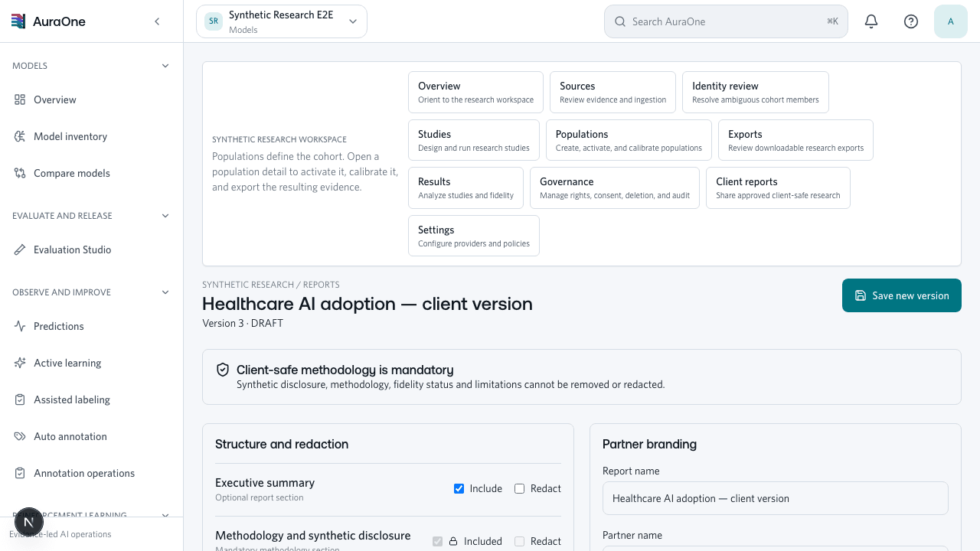
Task: Open the Exports card
Action: 795,140
